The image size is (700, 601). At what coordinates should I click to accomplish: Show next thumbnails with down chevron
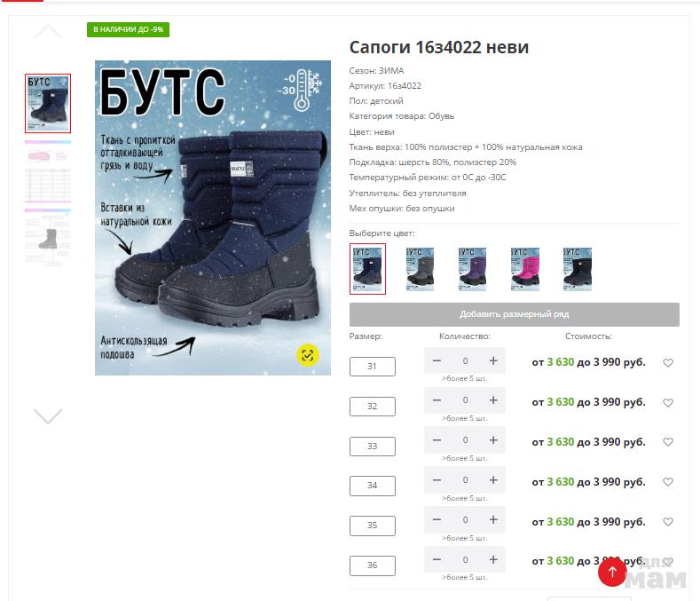coord(48,416)
